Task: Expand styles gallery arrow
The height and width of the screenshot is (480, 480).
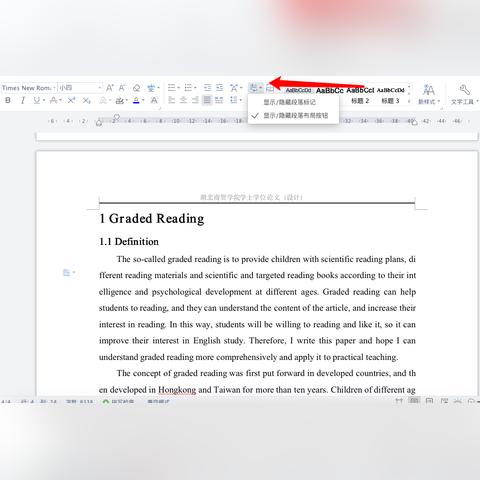Action: [409, 101]
